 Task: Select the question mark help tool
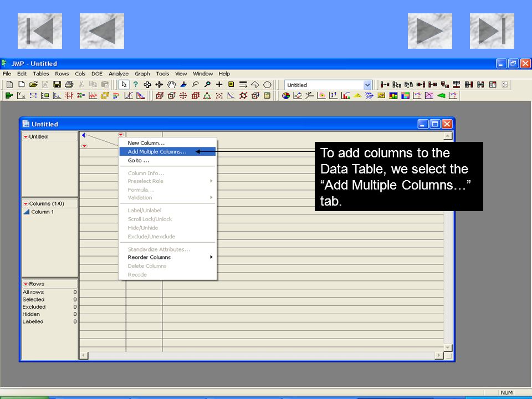pos(136,84)
